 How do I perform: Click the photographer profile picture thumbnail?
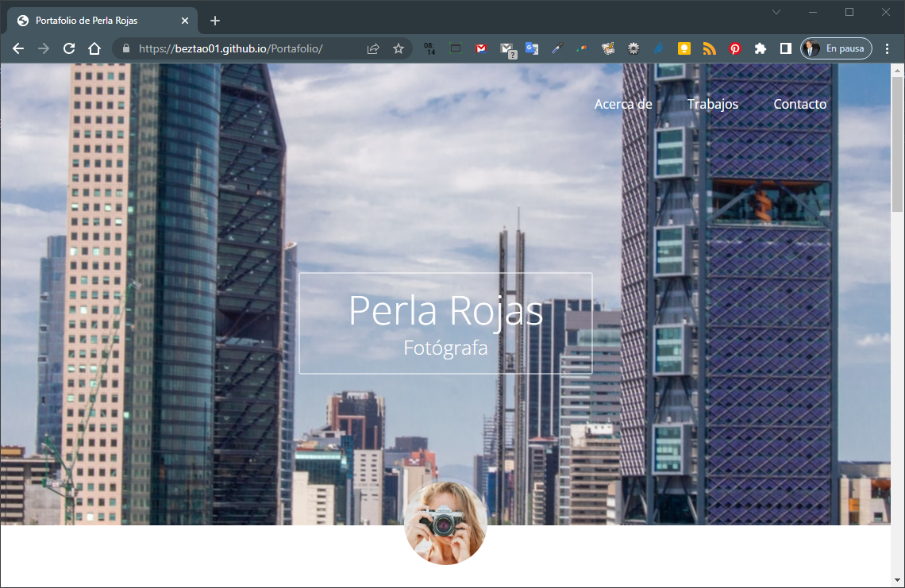(x=445, y=524)
